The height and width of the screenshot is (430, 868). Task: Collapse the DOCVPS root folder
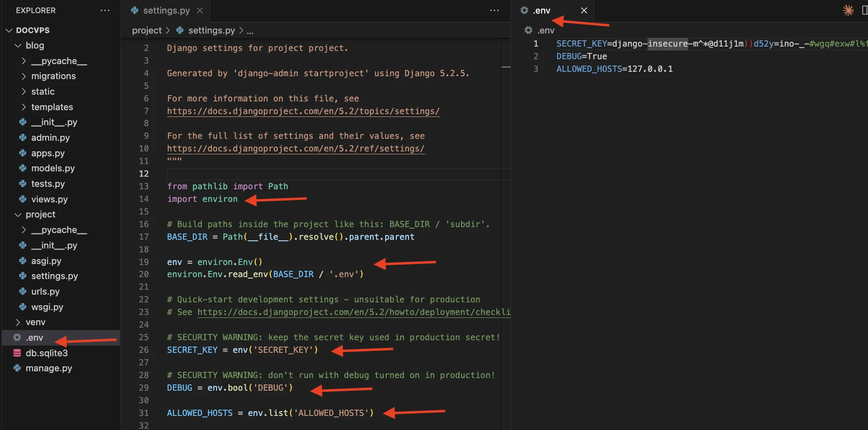point(9,30)
